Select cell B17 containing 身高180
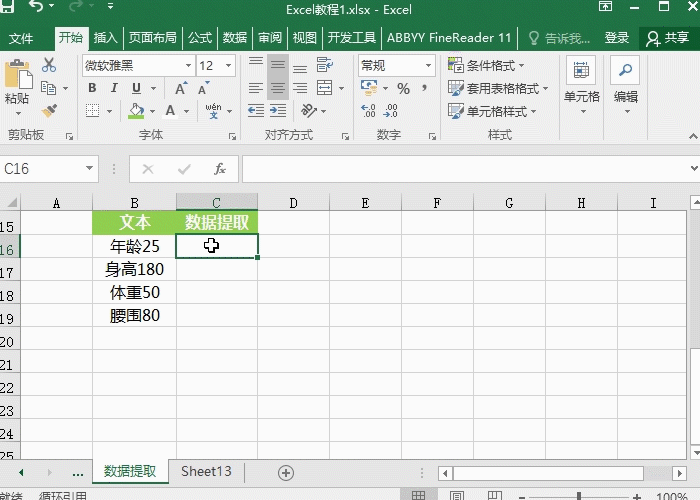 point(134,269)
